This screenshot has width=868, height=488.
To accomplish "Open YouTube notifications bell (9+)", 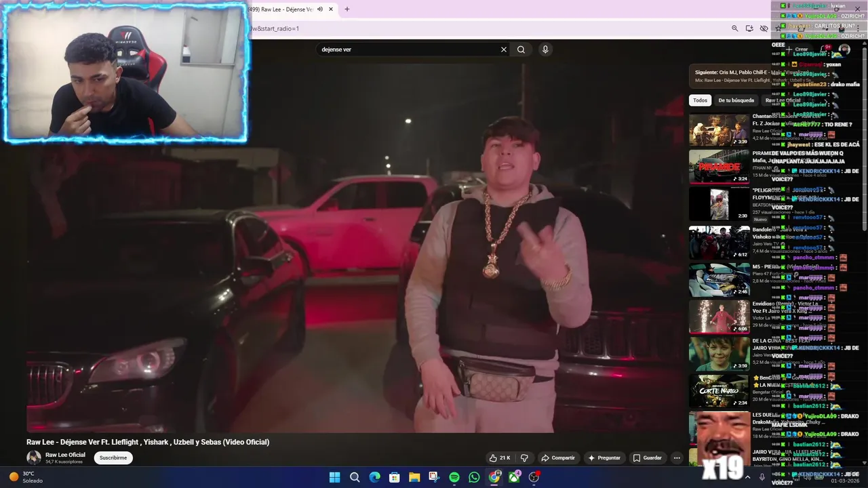I will [825, 49].
